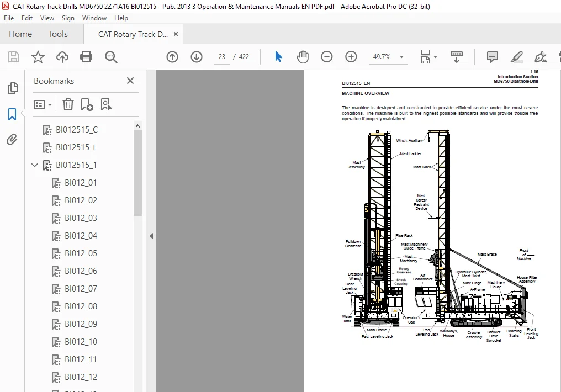The width and height of the screenshot is (561, 392).
Task: Add a new bookmark
Action: 87,105
